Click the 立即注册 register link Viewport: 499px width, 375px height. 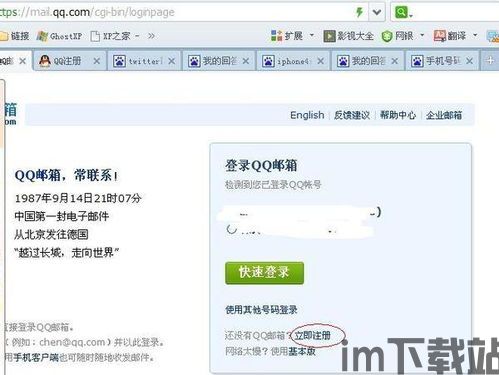click(x=312, y=335)
